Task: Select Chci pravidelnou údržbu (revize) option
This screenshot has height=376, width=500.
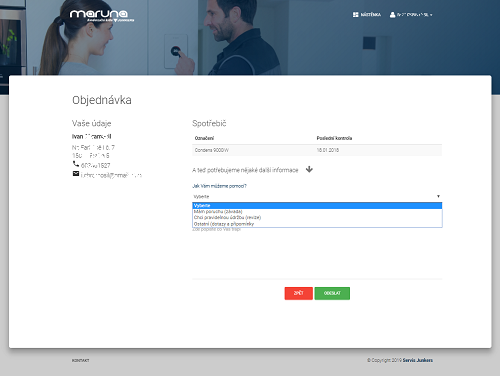Action: pos(317,218)
